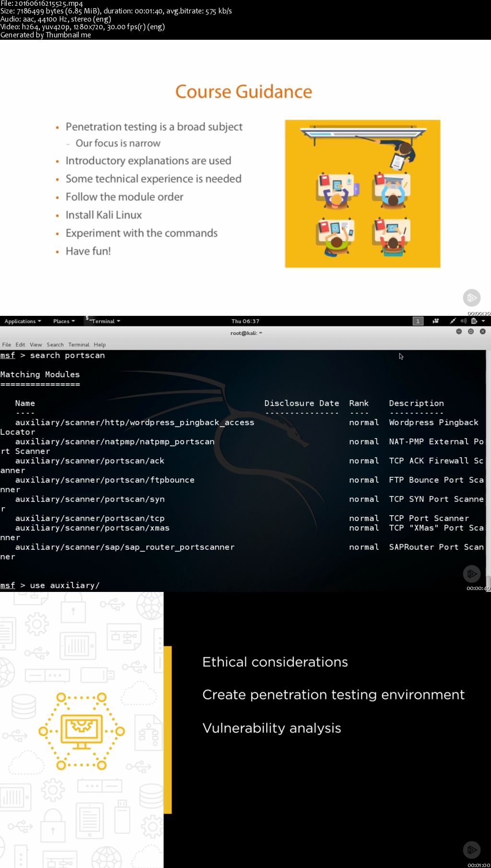The height and width of the screenshot is (868, 491).
Task: Click the play watermark icon on Ethical considerations frame
Action: click(x=472, y=850)
